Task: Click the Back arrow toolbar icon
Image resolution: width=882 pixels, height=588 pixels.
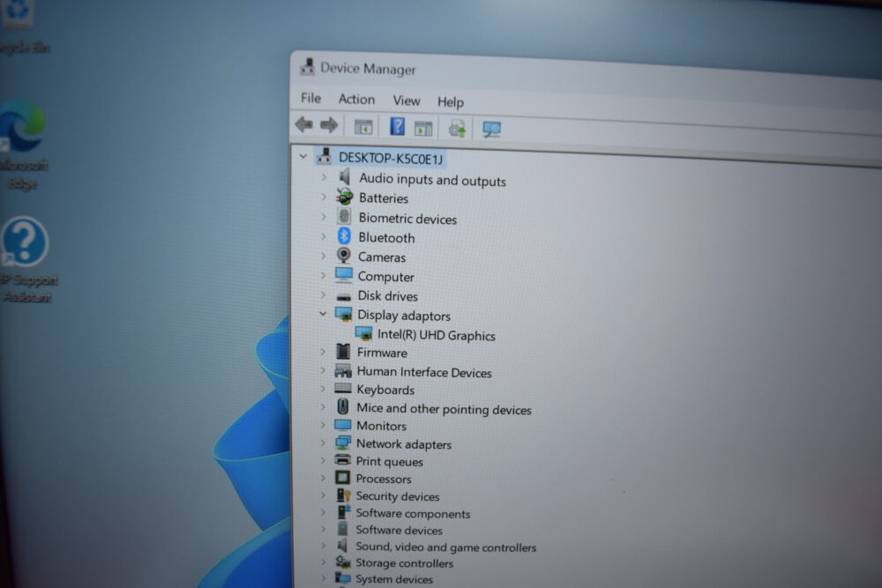Action: click(304, 123)
